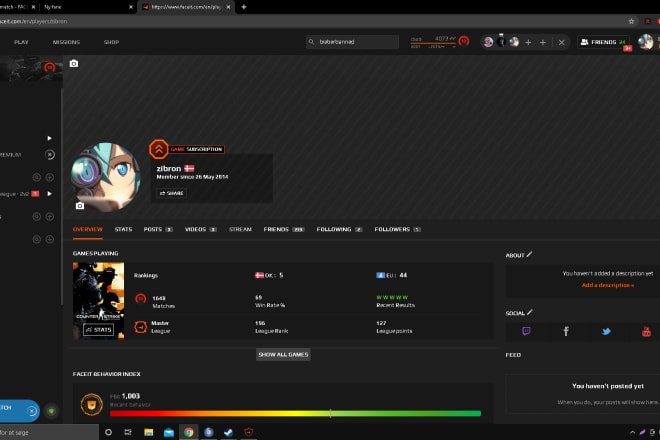Image resolution: width=660 pixels, height=440 pixels.
Task: Open Steam from the taskbar
Action: point(229,432)
